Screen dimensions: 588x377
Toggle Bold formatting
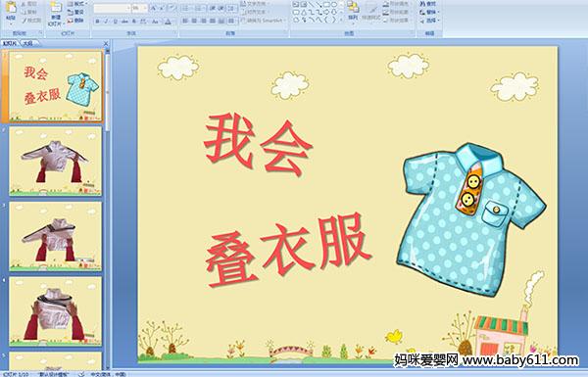pos(97,22)
